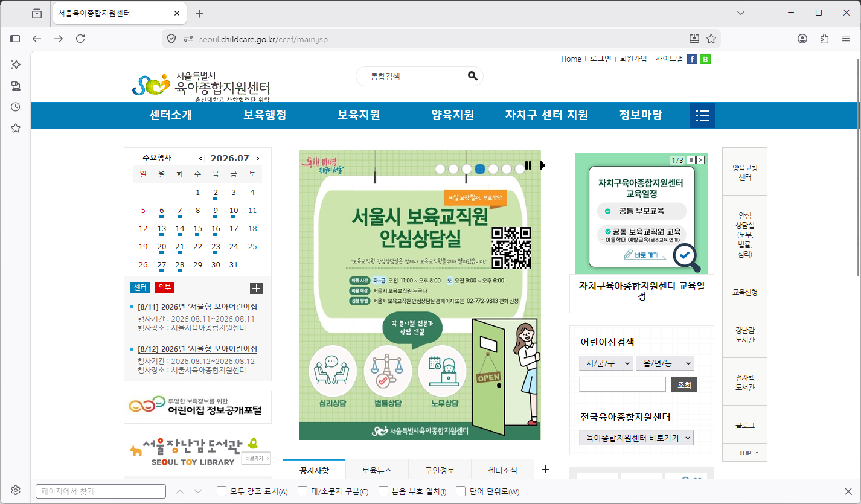Open the Firefox account icon
861x504 pixels.
(x=802, y=39)
